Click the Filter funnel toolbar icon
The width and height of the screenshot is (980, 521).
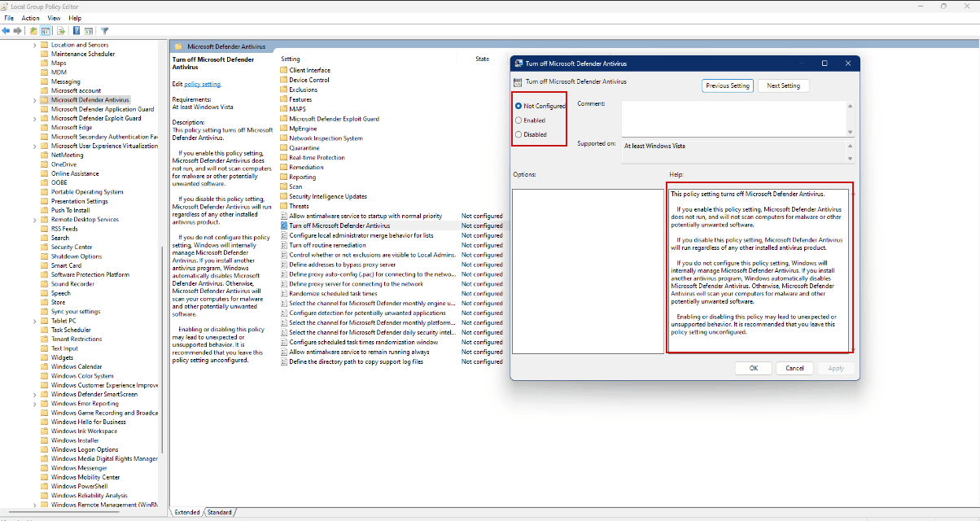coord(105,31)
